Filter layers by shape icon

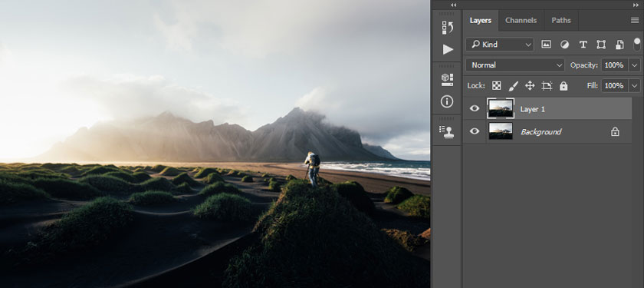pos(601,45)
